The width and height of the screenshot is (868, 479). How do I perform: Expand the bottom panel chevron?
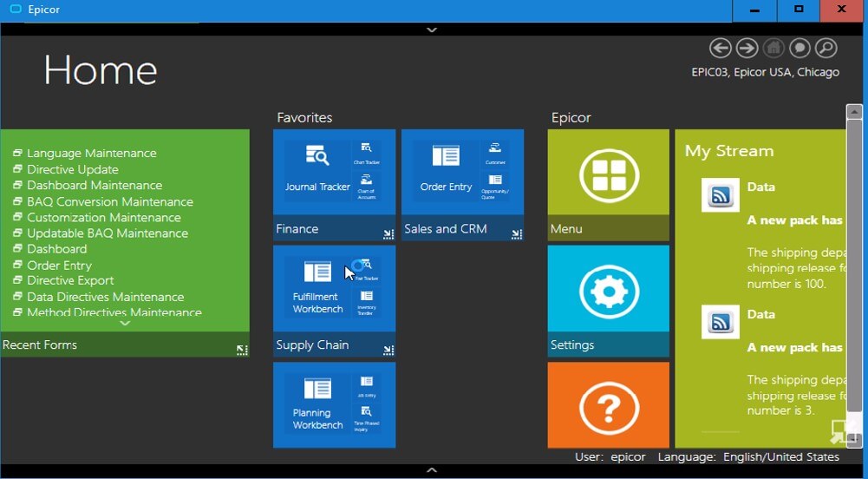point(433,470)
